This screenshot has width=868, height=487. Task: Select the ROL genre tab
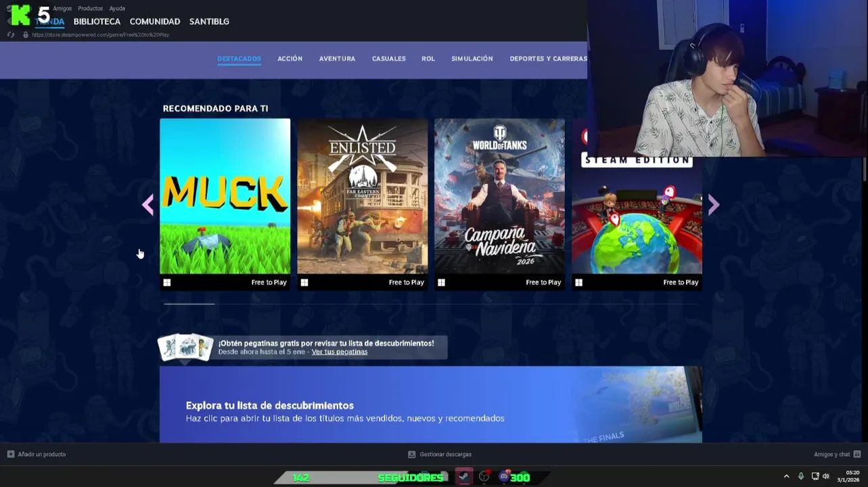click(x=428, y=59)
